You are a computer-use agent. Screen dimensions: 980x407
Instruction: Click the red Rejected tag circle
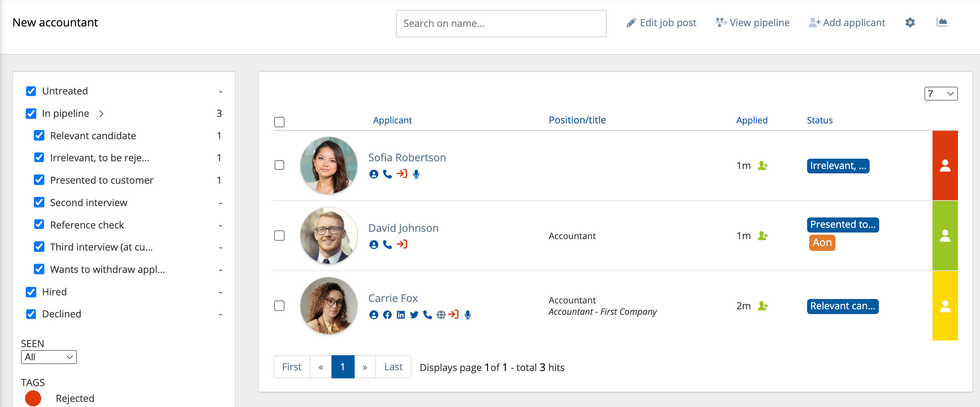(33, 398)
